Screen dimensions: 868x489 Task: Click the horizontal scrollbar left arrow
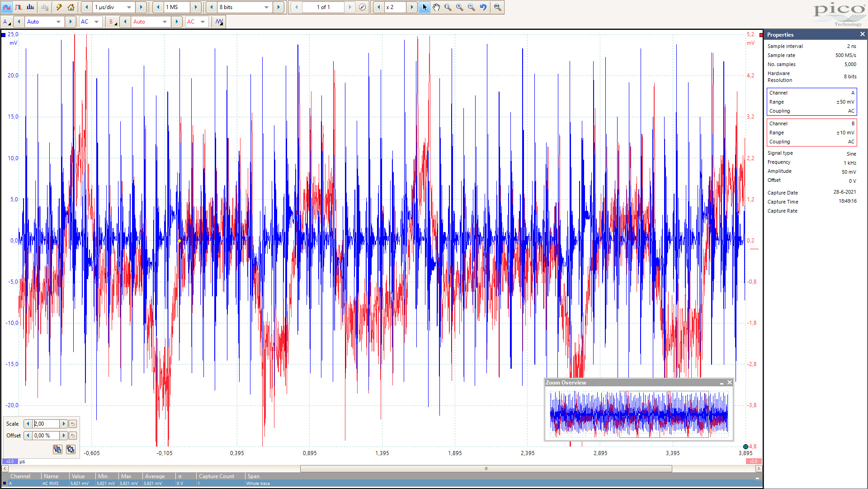coord(5,469)
